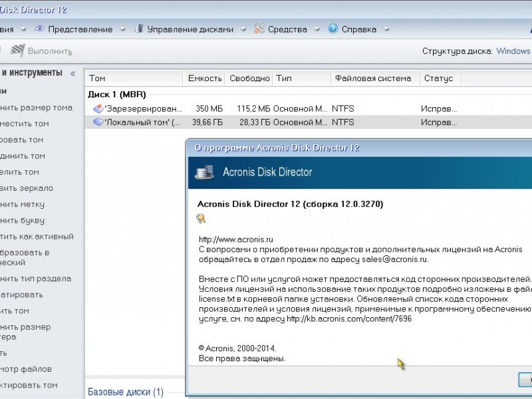Image resolution: width=532 pixels, height=399 pixels.
Task: Click the sidebar action ending in 'местить том'
Action: pyautogui.click(x=25, y=124)
